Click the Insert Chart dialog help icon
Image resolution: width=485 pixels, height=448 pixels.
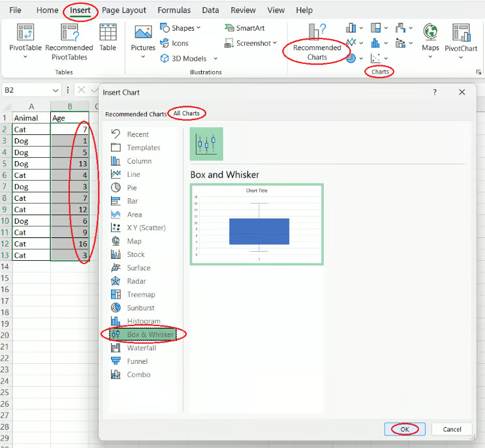coord(435,93)
